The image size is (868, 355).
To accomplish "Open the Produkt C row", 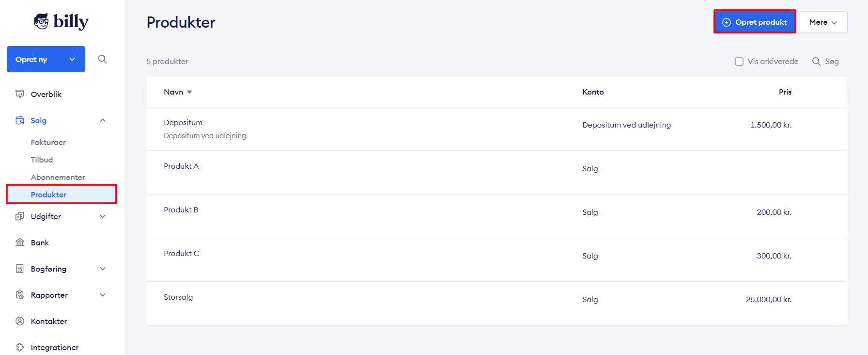I will (x=497, y=260).
